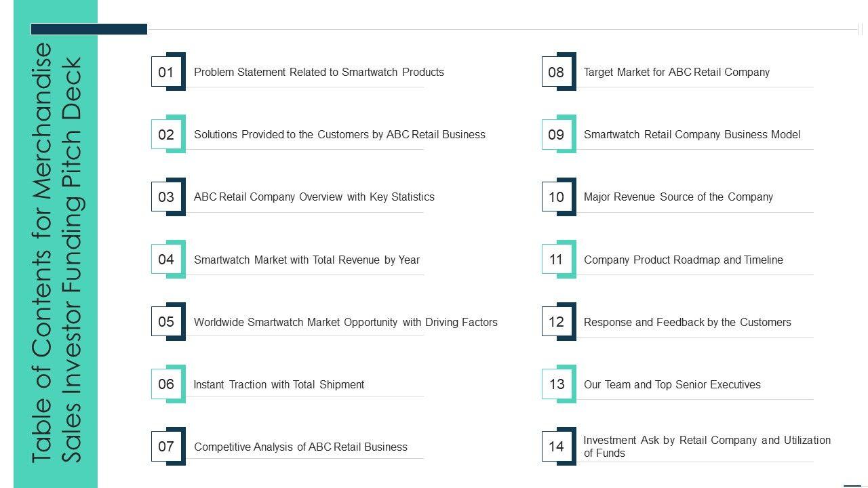The width and height of the screenshot is (868, 488).
Task: Click the 01 number box
Action: pos(166,72)
